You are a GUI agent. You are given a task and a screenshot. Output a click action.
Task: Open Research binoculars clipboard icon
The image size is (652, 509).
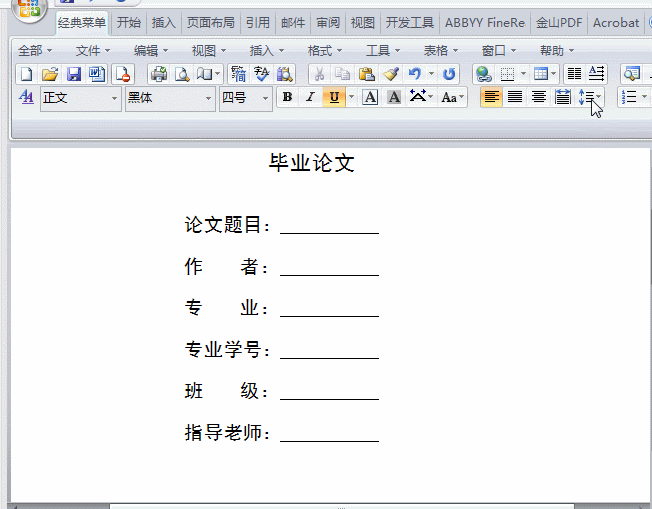284,74
